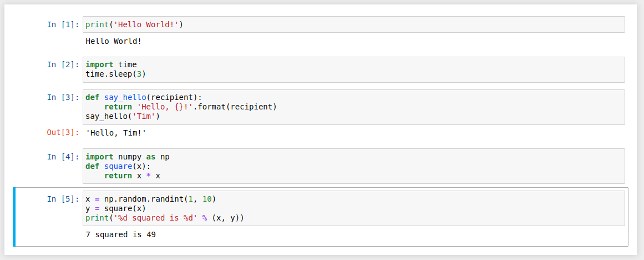
Task: Place cursor on 'def square(x)' line
Action: coord(118,166)
